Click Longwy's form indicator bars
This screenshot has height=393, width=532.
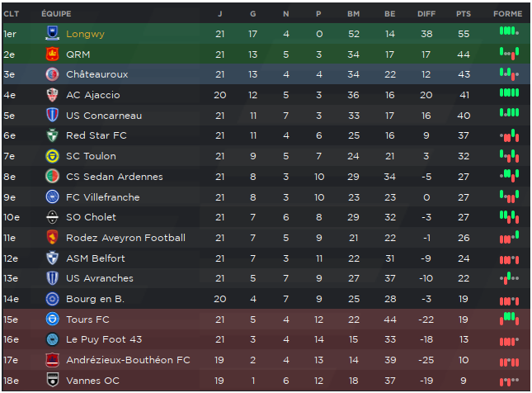click(509, 31)
